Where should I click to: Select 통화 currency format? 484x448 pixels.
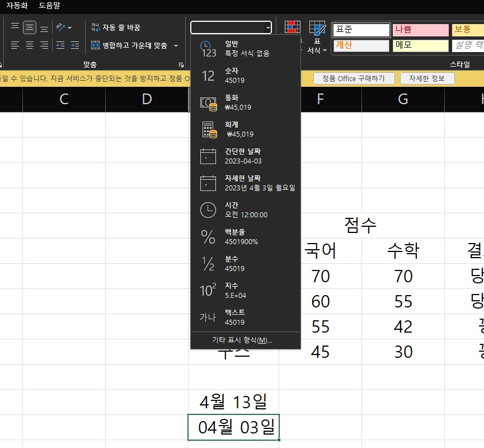(x=246, y=102)
